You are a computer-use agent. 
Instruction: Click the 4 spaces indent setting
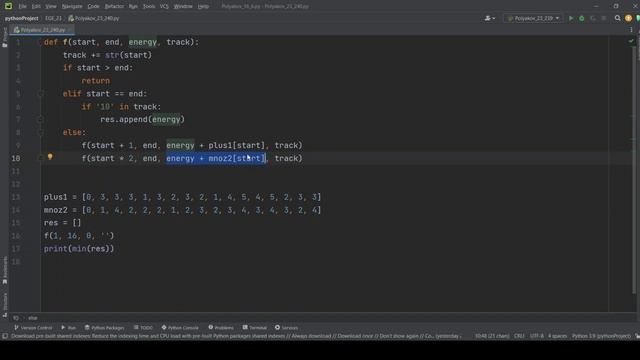point(558,336)
